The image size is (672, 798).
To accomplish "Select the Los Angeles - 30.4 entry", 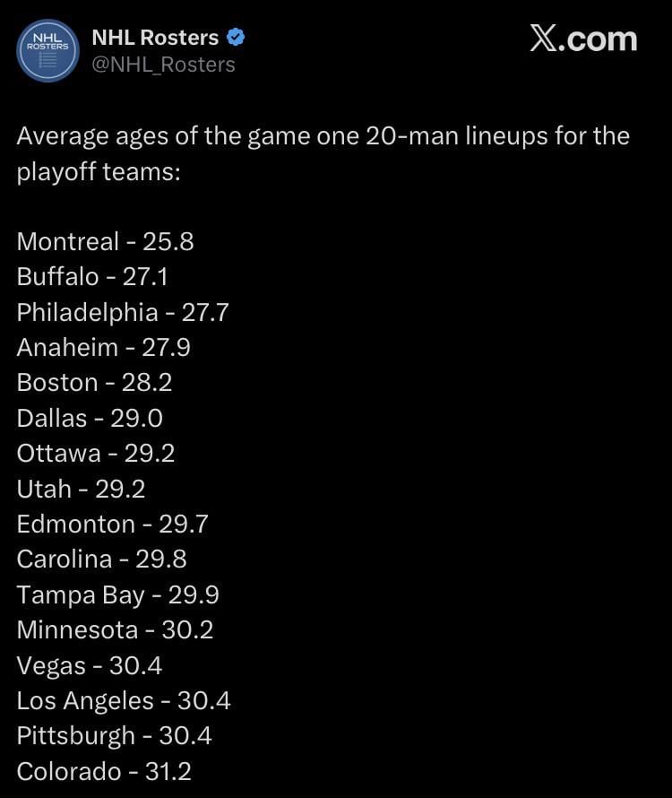I will click(124, 700).
